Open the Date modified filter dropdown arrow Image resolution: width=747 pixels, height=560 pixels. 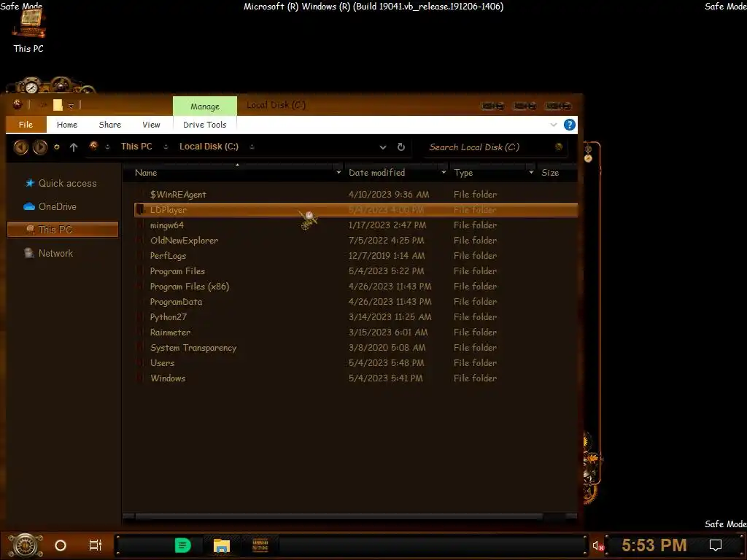pyautogui.click(x=444, y=172)
